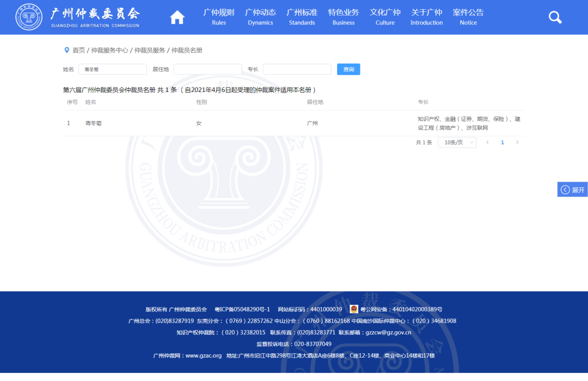The width and height of the screenshot is (588, 381).
Task: Click 仲裁员名册 breadcrumb link
Action: tap(187, 50)
